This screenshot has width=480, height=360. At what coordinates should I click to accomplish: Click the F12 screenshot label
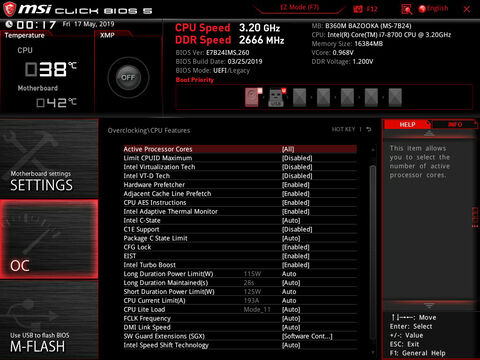372,9
